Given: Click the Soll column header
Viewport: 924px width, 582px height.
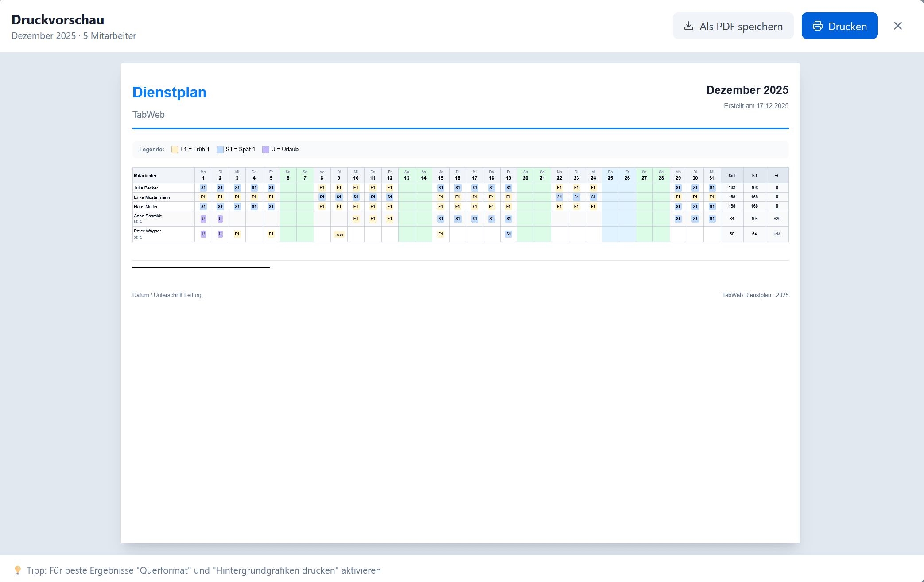Looking at the screenshot, I should click(732, 175).
